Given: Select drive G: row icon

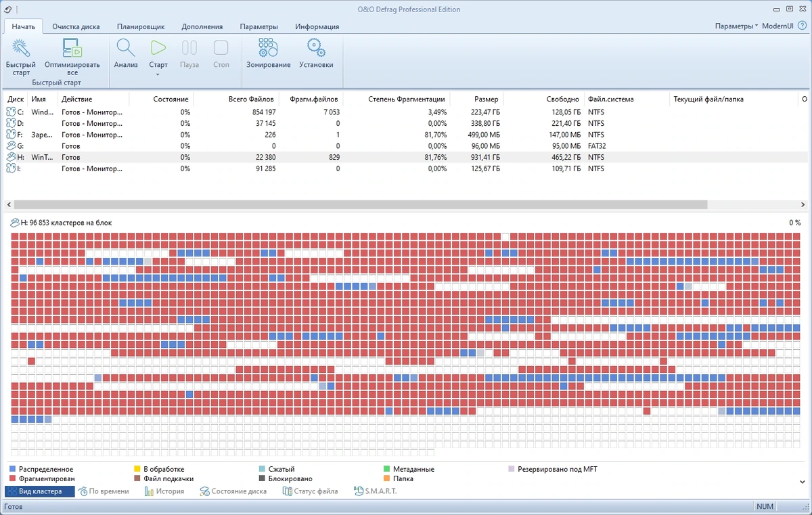Looking at the screenshot, I should tap(11, 145).
